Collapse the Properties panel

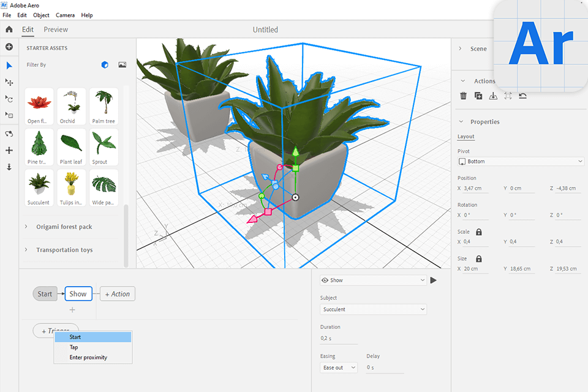point(461,121)
